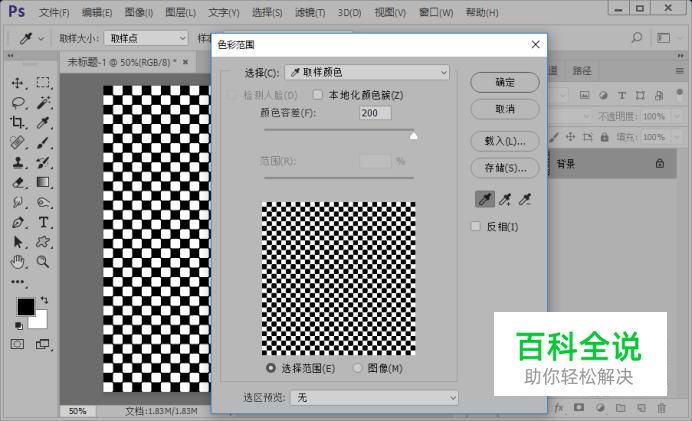
Task: Click the delete layer trash icon
Action: coord(662,408)
